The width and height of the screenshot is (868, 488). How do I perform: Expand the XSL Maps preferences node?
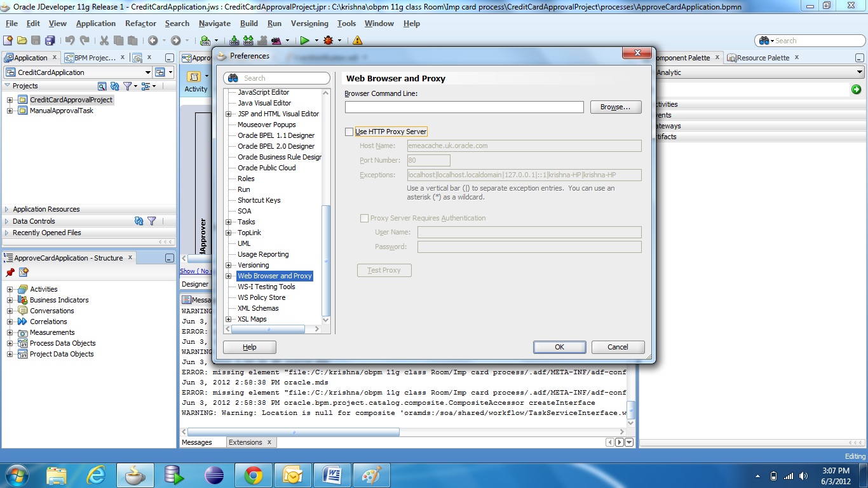229,319
